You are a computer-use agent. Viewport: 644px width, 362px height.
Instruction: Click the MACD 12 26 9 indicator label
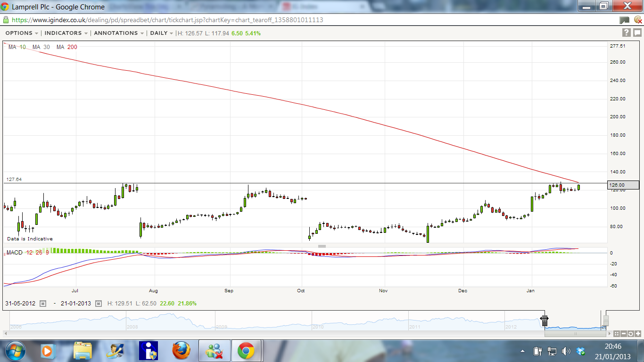[28, 253]
